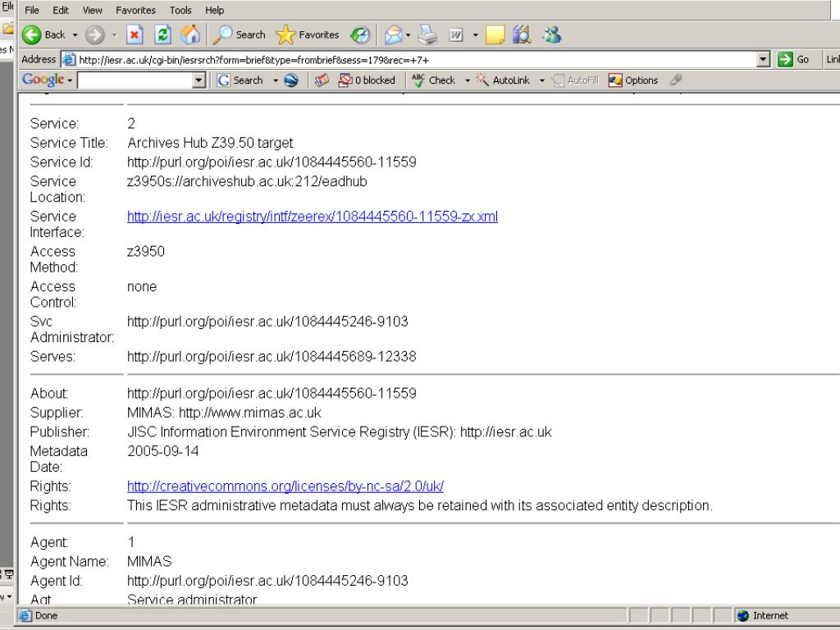Go back with the green Back arrow
840x630 pixels.
[43, 35]
